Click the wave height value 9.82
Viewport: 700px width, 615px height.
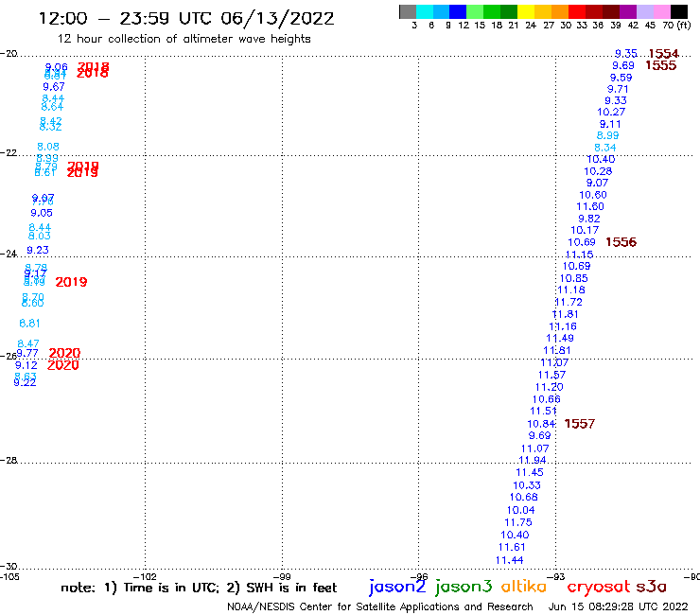pos(588,219)
